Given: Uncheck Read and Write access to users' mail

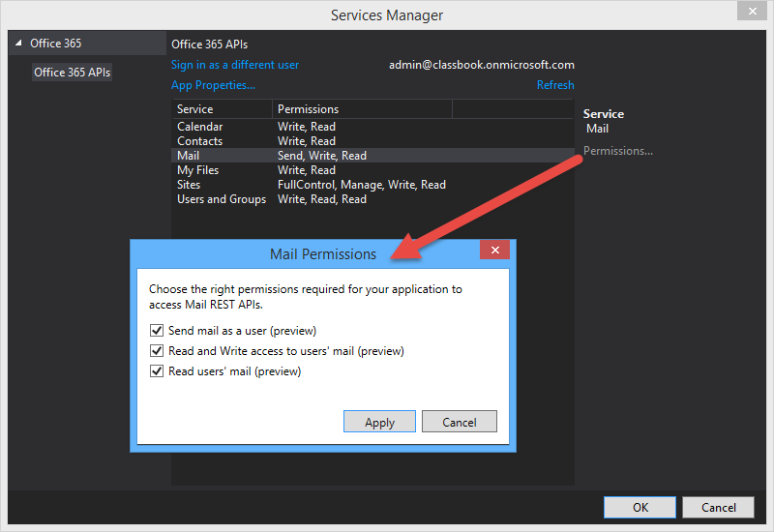Looking at the screenshot, I should click(157, 351).
